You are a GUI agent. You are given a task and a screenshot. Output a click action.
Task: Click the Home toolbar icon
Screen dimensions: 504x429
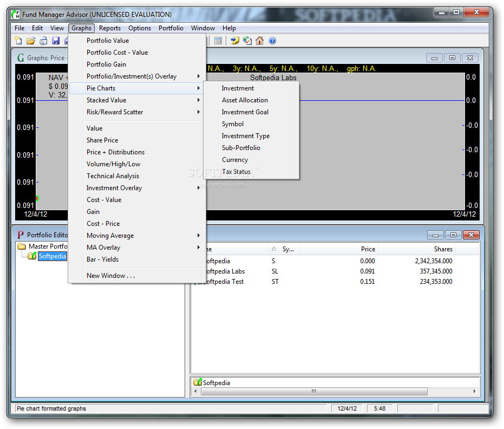(x=259, y=41)
